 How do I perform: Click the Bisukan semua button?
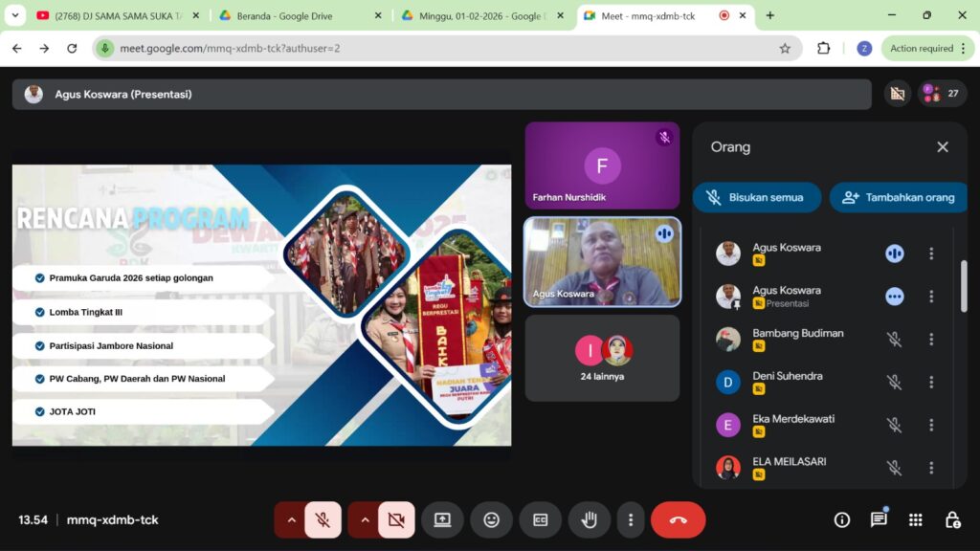pos(756,197)
